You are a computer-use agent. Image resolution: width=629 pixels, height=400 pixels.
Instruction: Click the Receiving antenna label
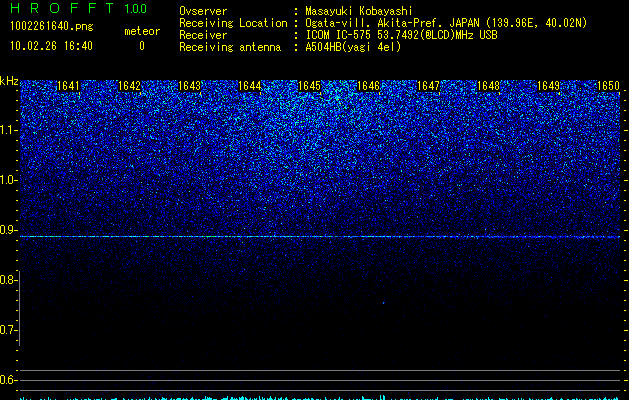pos(230,47)
